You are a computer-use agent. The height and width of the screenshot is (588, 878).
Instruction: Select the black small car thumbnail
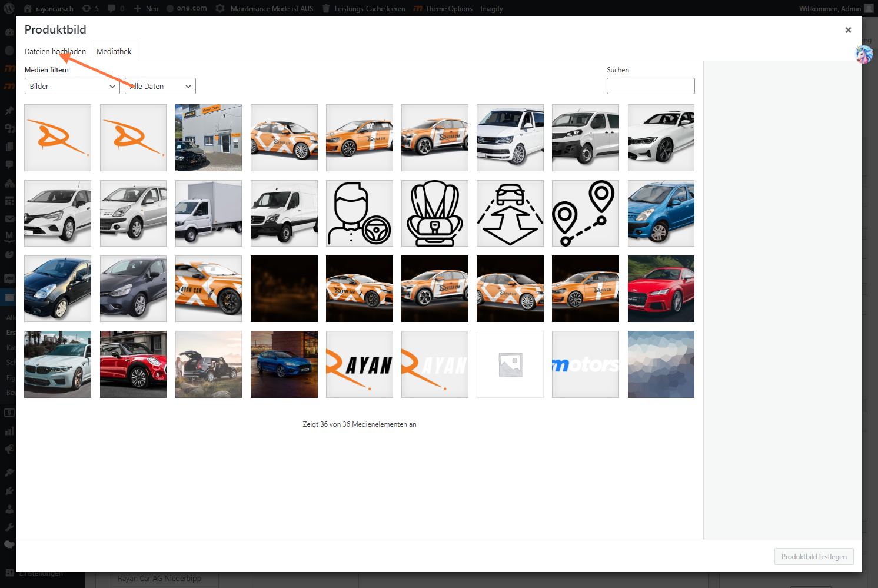point(58,288)
